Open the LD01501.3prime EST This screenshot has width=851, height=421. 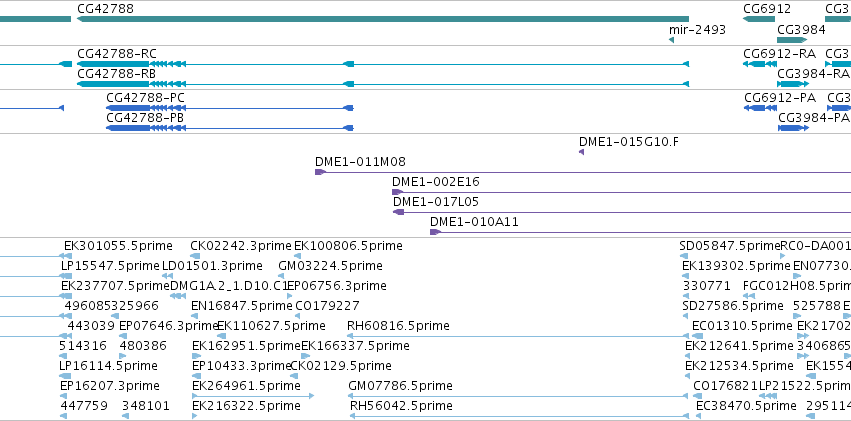tap(168, 276)
